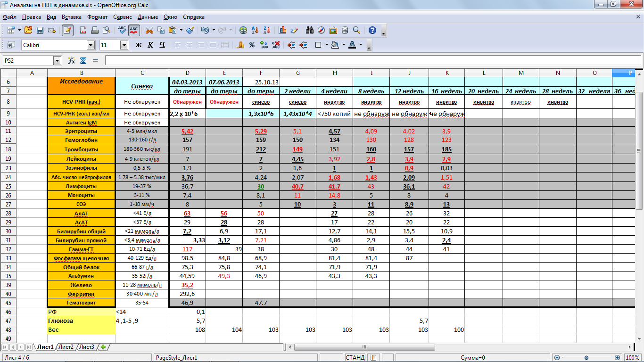Increase cell indent
Screen dimensions: 644x362
point(303,45)
